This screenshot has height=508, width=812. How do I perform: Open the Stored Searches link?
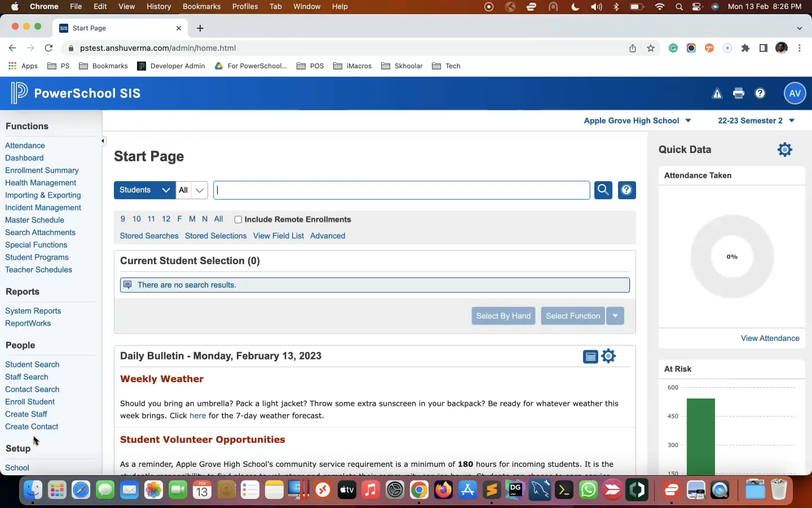click(149, 236)
